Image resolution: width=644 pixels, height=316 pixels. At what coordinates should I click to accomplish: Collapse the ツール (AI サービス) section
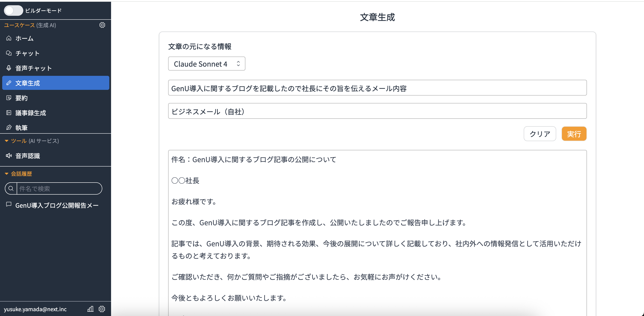coord(7,141)
